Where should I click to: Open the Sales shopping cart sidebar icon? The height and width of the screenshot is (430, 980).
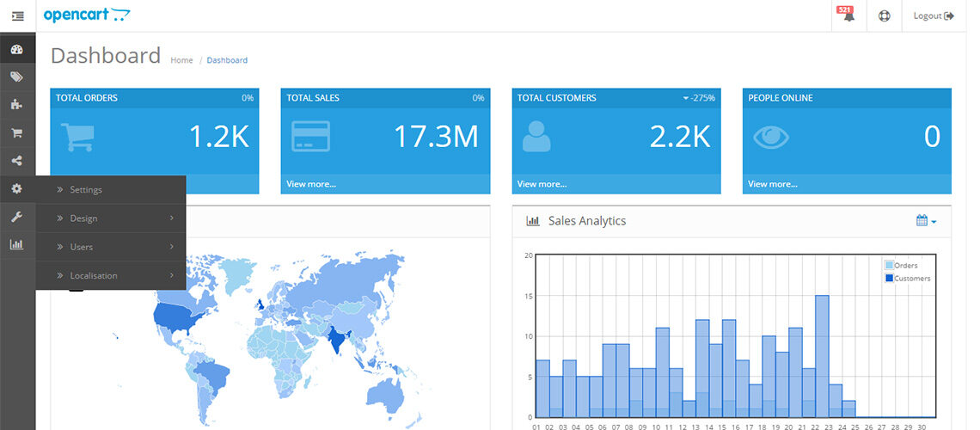17,132
